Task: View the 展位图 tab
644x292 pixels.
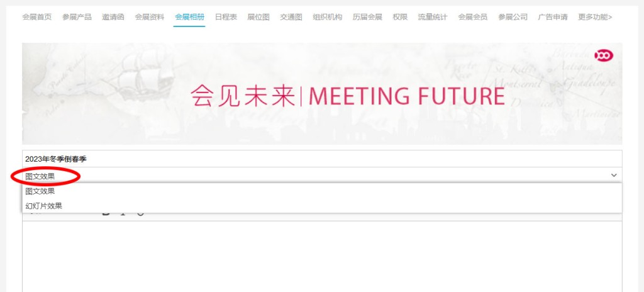Action: tap(258, 17)
